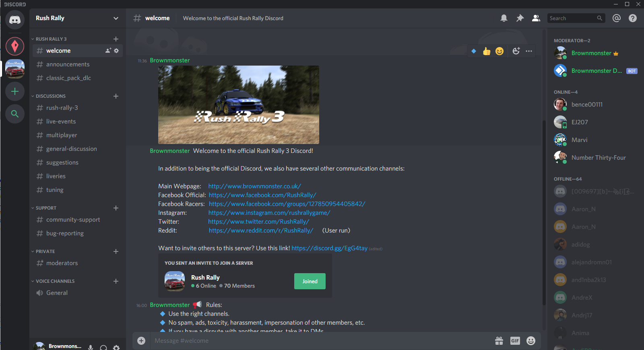
Task: Add thumbs up reaction to message
Action: click(x=487, y=51)
